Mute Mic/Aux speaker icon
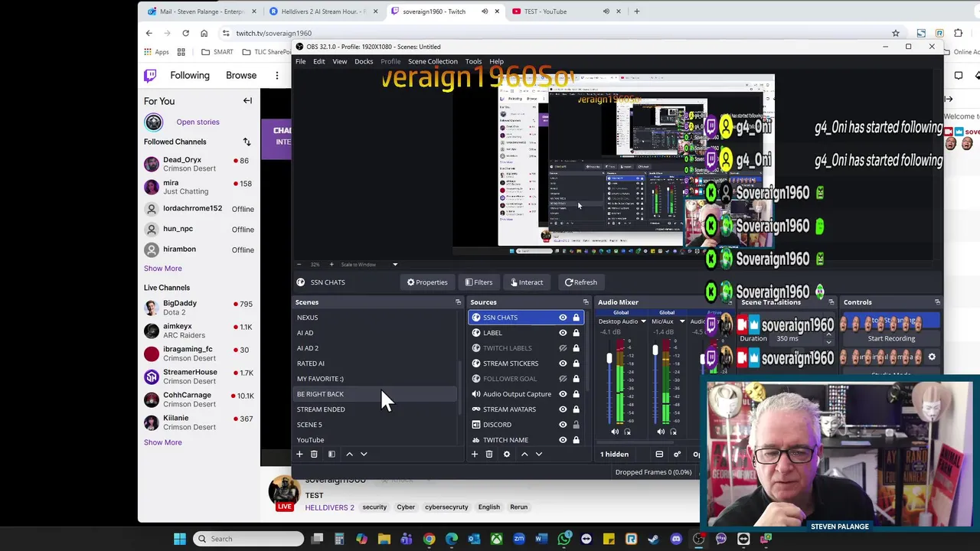Screen dimensions: 980x551 (x=660, y=432)
